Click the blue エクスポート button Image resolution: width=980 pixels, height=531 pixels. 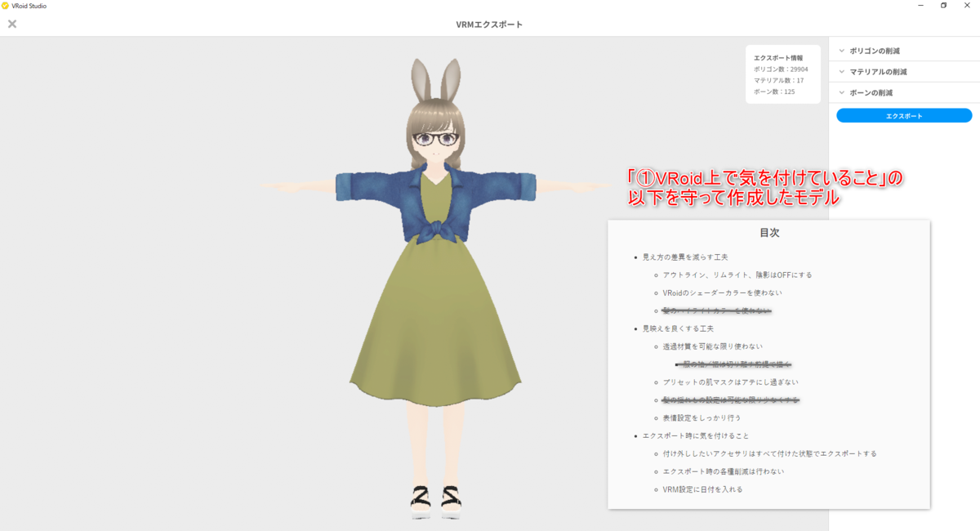point(904,116)
